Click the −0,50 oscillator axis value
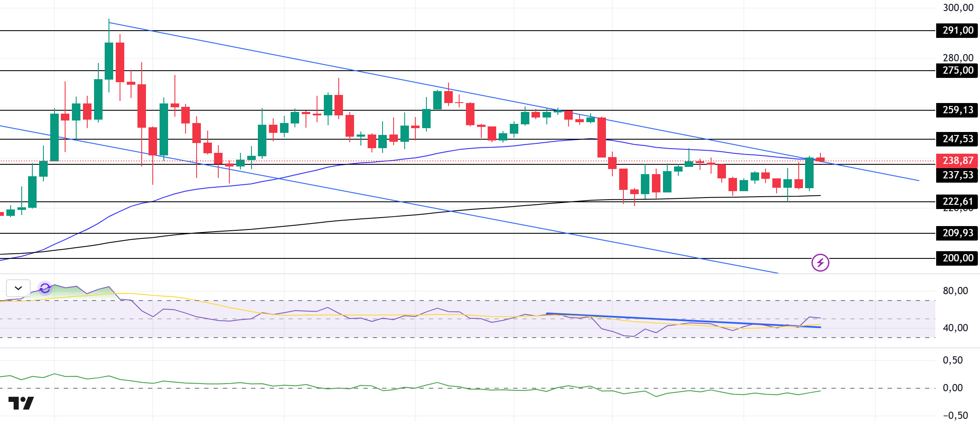This screenshot has width=980, height=427. tap(955, 416)
